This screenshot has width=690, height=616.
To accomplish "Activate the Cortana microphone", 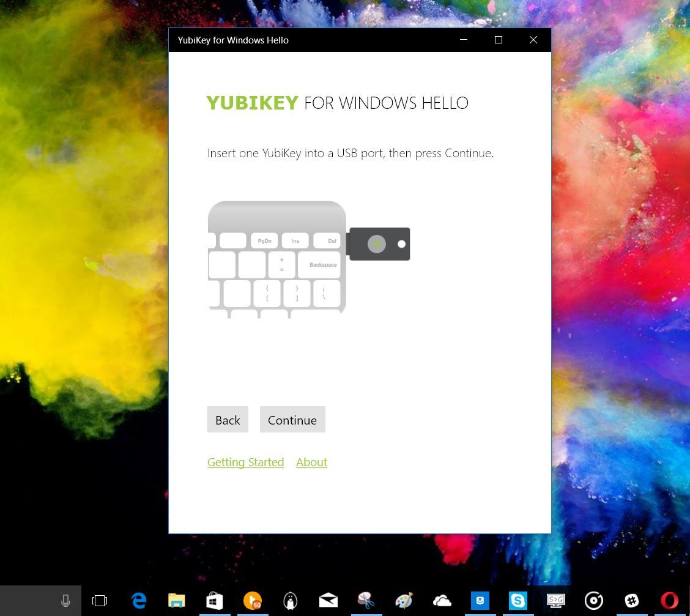I will click(65, 600).
